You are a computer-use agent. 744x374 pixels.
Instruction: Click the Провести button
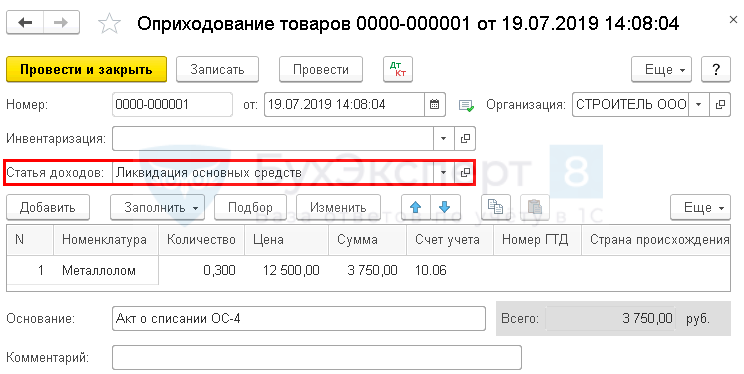click(321, 69)
